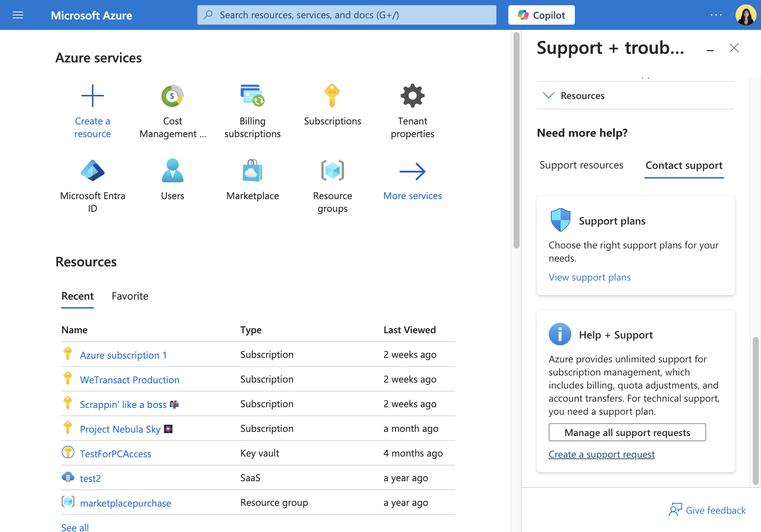The height and width of the screenshot is (532, 761).
Task: Close the Support + troubleshooting panel
Action: (734, 48)
